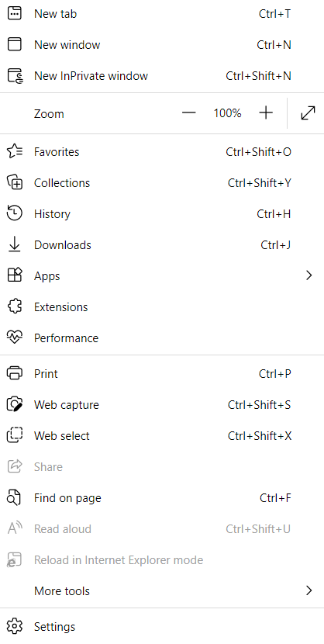Viewport: 324px width, 644px height.
Task: Select the Web select option
Action: tap(162, 436)
